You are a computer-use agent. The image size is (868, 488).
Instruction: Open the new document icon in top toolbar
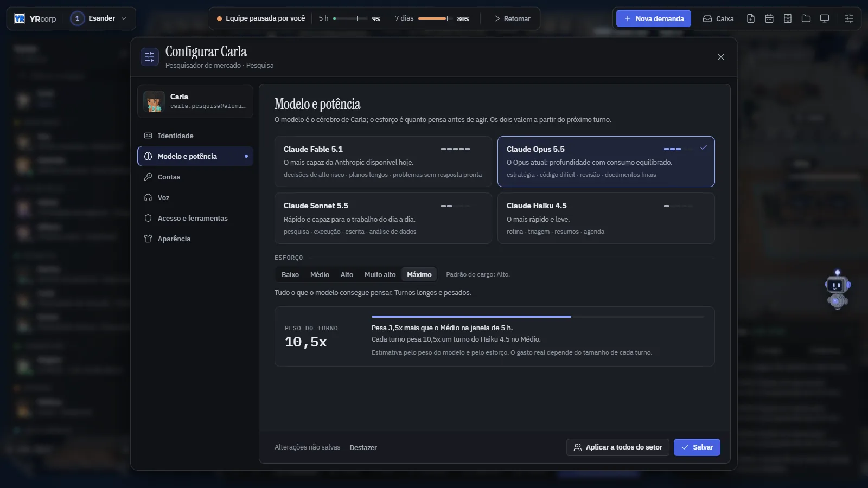(751, 18)
